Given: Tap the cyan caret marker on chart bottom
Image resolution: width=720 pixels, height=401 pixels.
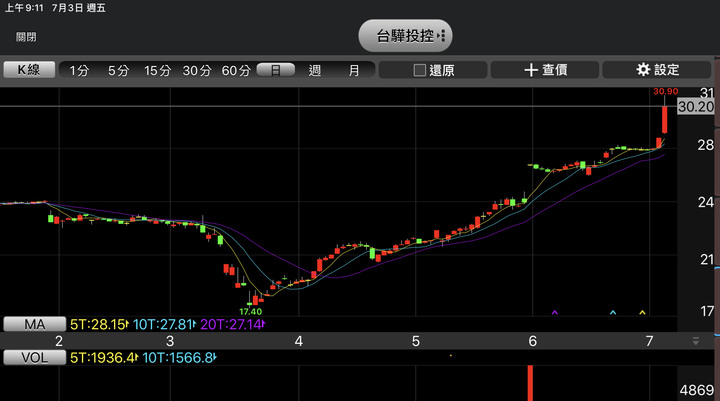Looking at the screenshot, I should click(x=613, y=313).
